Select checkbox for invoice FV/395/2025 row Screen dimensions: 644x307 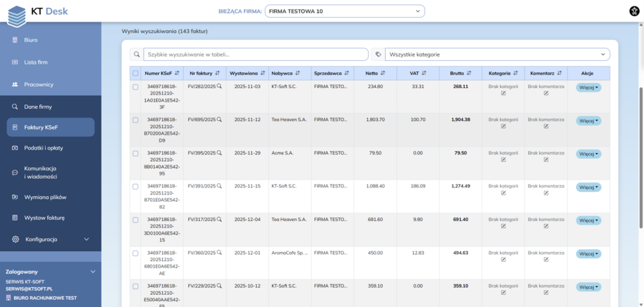pyautogui.click(x=135, y=153)
